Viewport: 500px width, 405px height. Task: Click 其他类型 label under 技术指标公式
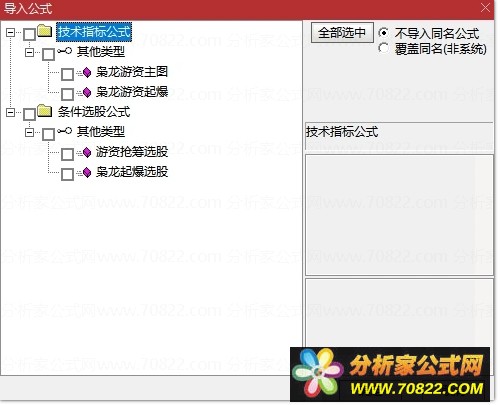(x=101, y=52)
